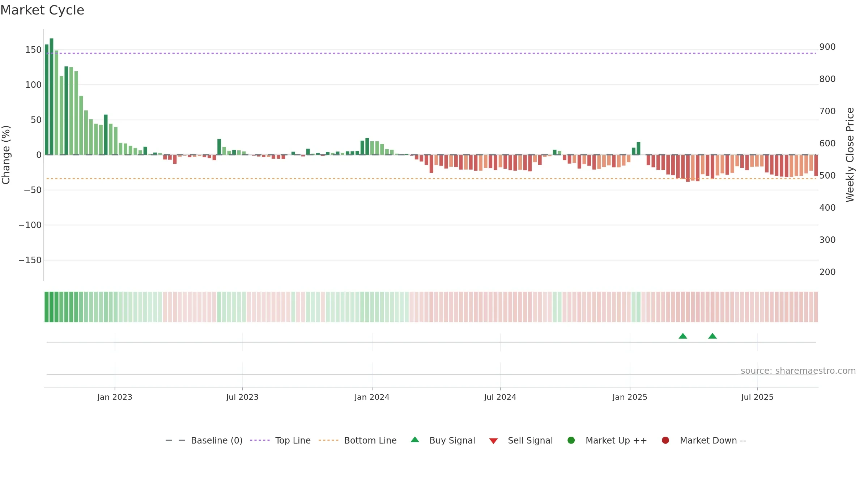
Task: Click the Jan 2024 axis label
Action: [x=372, y=397]
